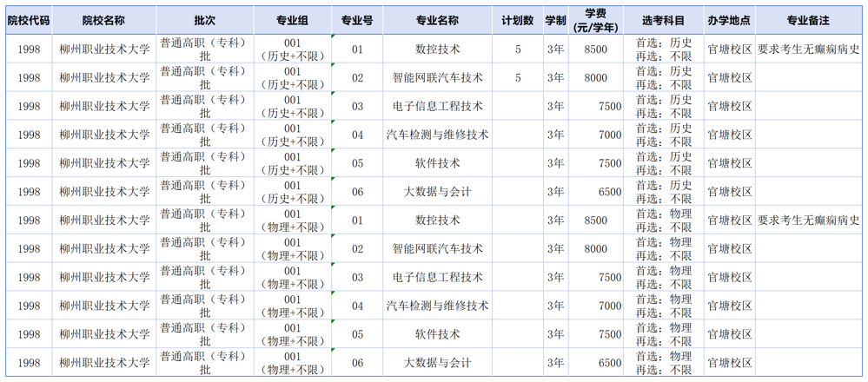Select the 计划数 cell for 历史 智能网联汽车技术
Viewport: 868px width, 382px height.
[x=518, y=78]
